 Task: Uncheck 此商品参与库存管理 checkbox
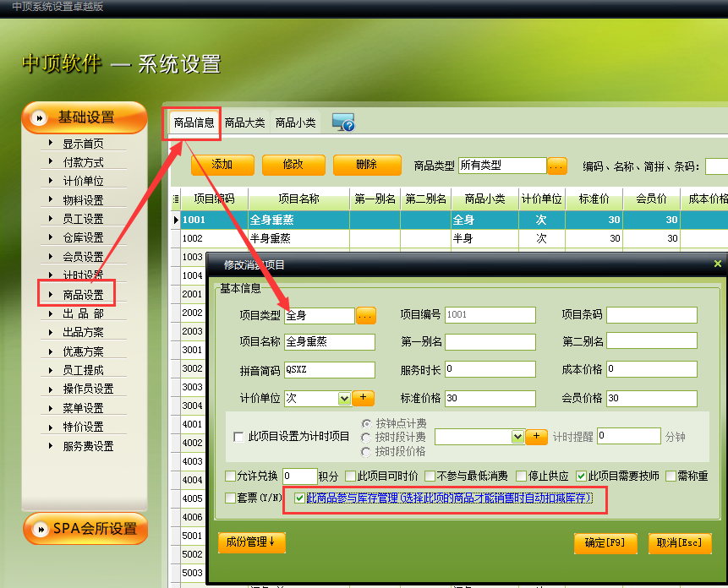[x=299, y=498]
